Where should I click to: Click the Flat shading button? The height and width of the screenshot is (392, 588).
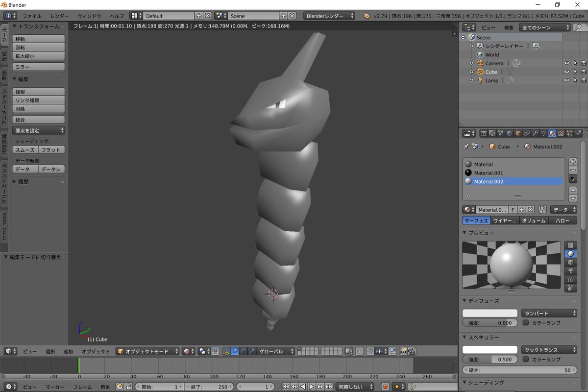(52, 150)
